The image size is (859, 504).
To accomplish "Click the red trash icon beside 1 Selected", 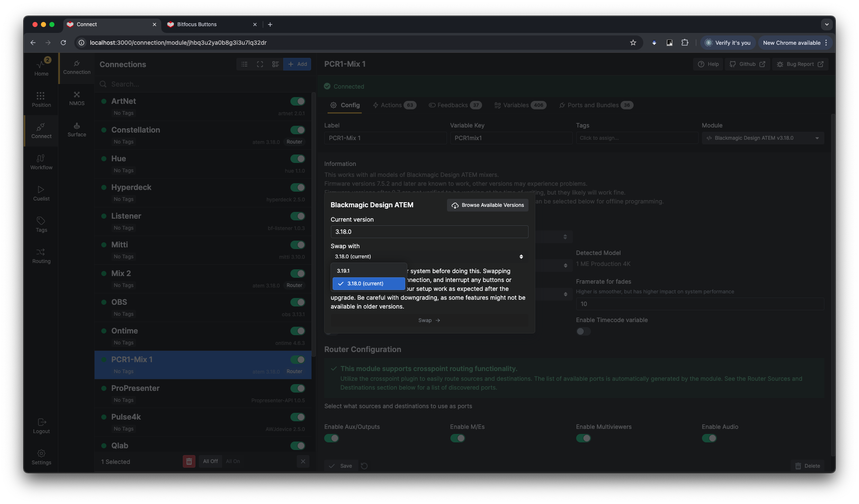I will [189, 461].
